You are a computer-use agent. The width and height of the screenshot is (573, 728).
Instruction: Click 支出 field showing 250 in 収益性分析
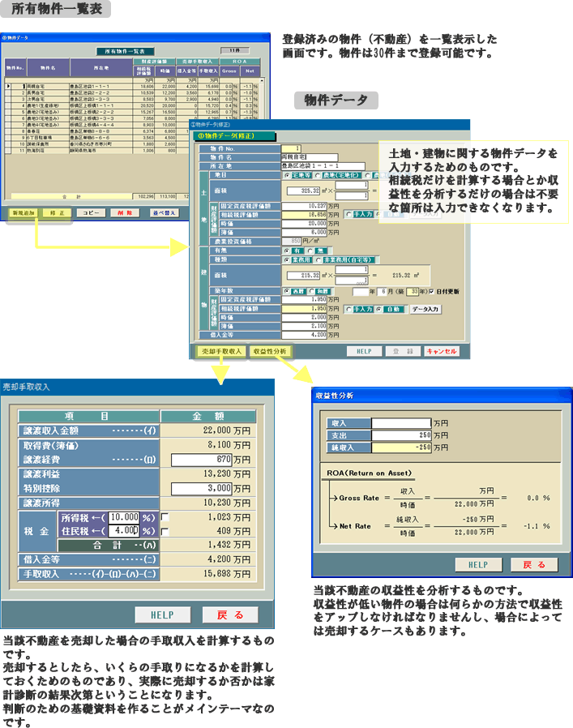402,435
